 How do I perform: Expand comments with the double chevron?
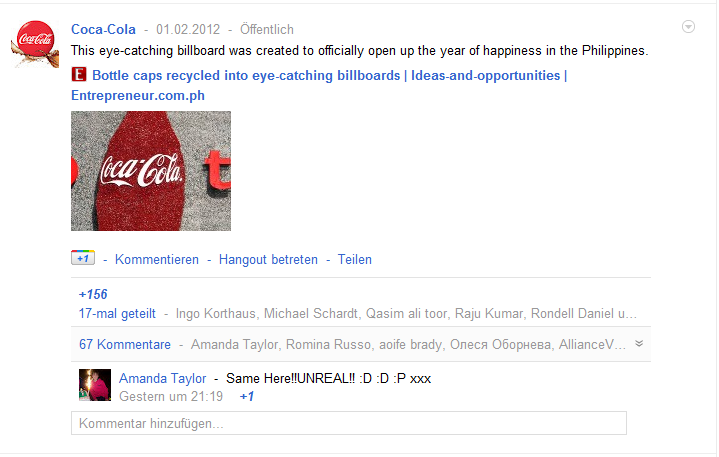[x=639, y=344]
